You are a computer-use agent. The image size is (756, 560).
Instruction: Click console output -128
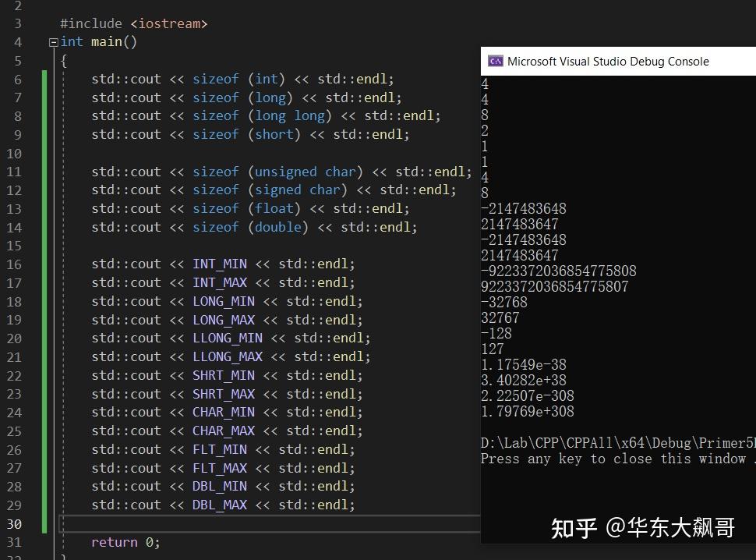coord(496,333)
